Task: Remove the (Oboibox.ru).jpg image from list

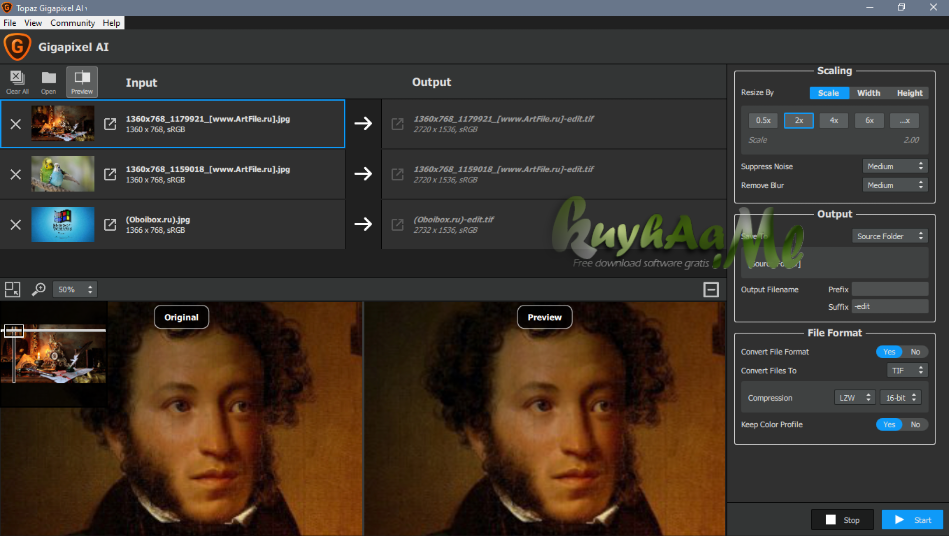Action: [x=16, y=224]
